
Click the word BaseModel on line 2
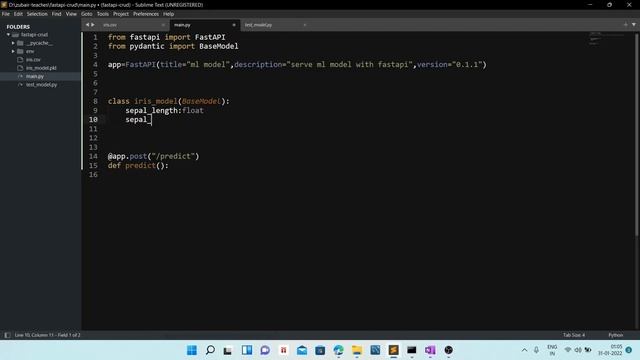pyautogui.click(x=218, y=46)
